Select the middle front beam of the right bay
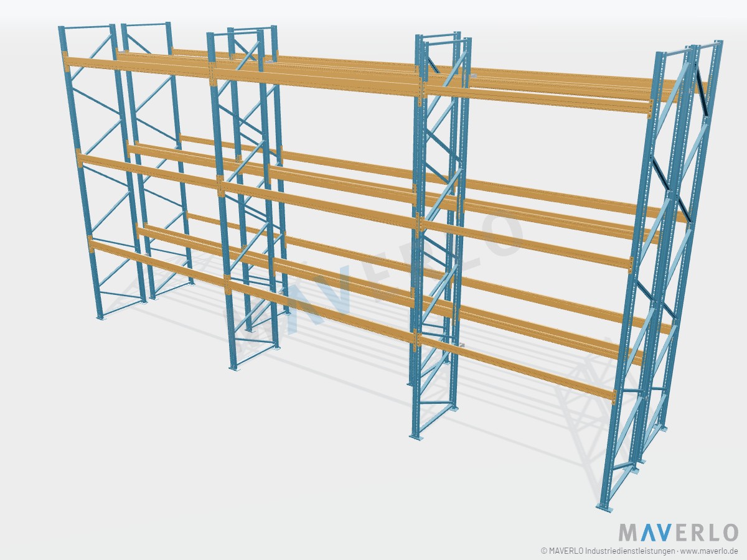The image size is (747, 560). click(528, 243)
